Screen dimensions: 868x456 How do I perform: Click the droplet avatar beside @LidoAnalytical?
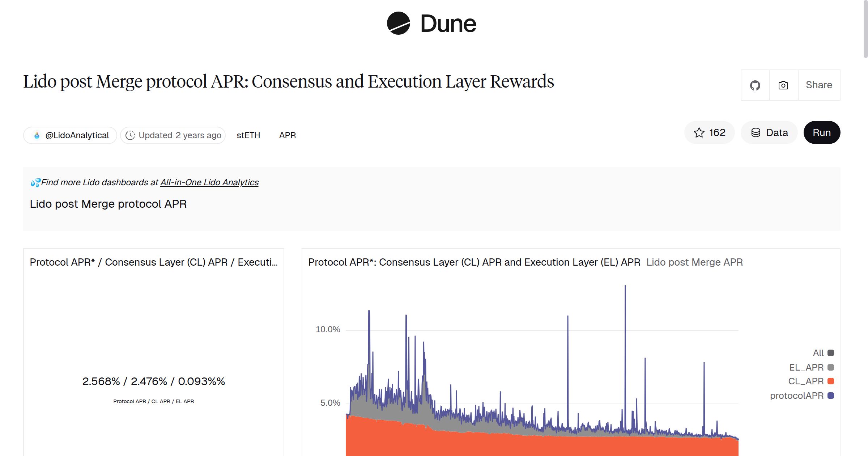36,135
